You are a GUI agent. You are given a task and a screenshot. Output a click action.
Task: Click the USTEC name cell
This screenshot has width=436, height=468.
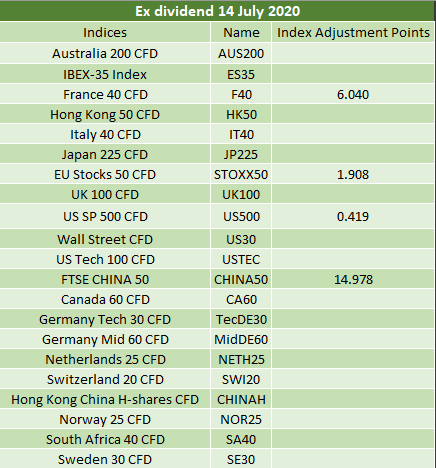(241, 259)
